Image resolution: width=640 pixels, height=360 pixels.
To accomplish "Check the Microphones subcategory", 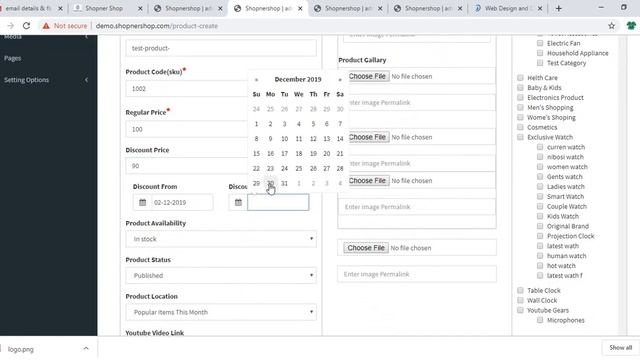I will click(540, 320).
